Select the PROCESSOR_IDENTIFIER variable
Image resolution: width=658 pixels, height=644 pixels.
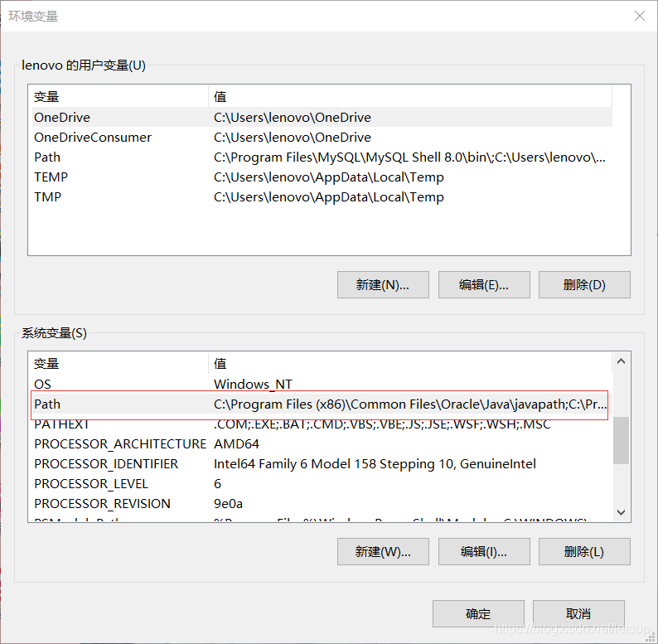[x=322, y=463]
